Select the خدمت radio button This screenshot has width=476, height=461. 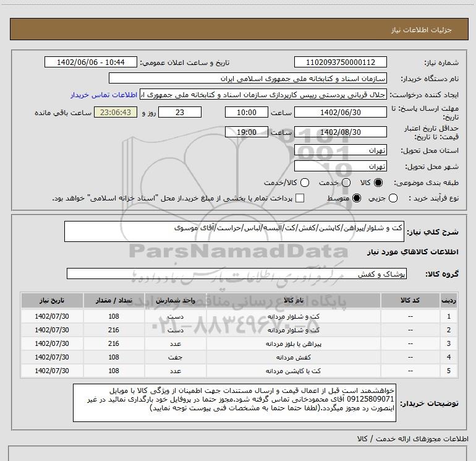[346, 183]
